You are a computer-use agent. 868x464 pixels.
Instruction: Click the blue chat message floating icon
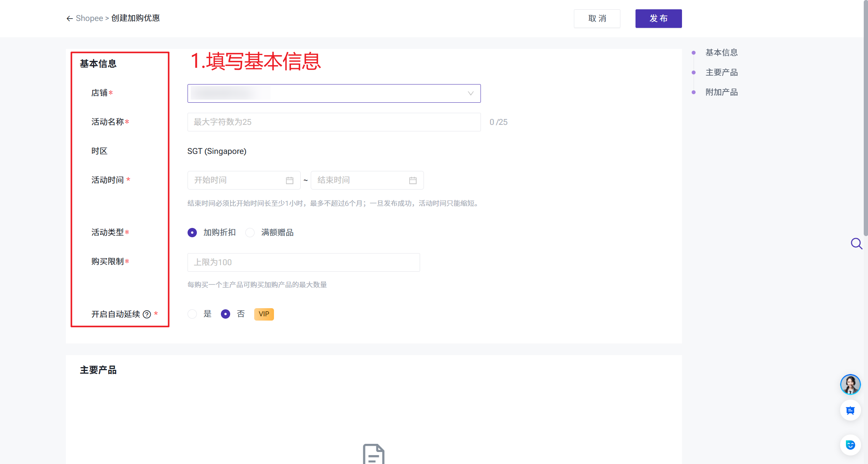(x=850, y=411)
